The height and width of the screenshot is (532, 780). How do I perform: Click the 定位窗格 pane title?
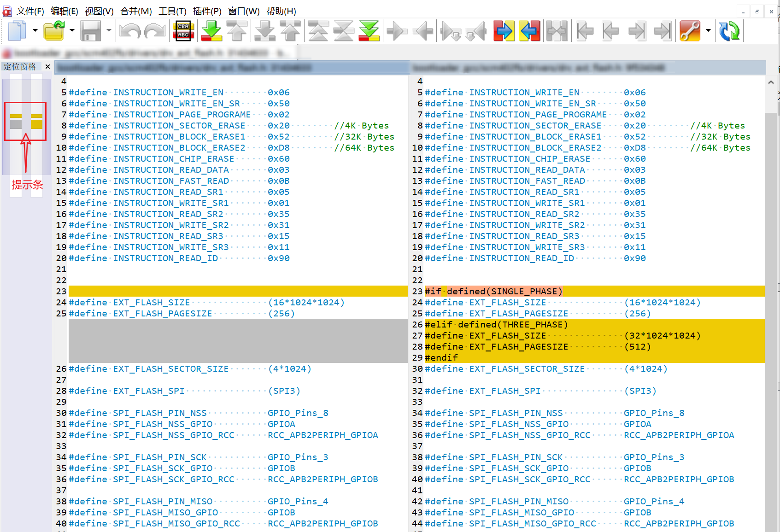20,67
